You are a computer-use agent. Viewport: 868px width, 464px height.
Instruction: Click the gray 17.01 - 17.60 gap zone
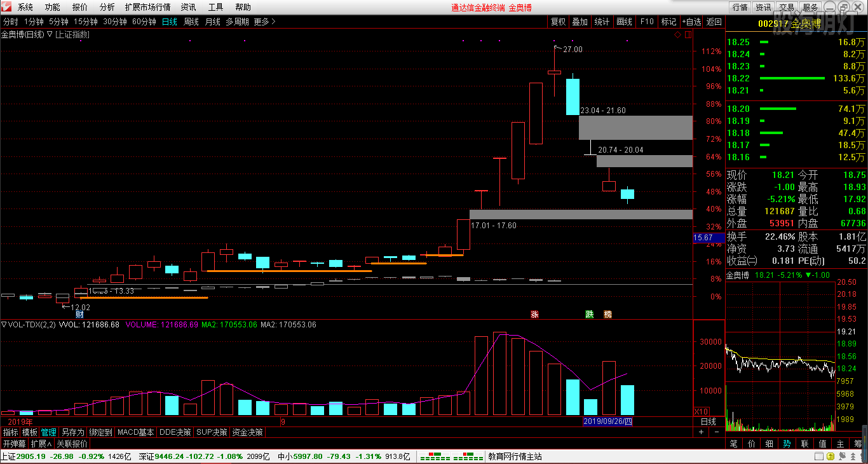(581, 214)
